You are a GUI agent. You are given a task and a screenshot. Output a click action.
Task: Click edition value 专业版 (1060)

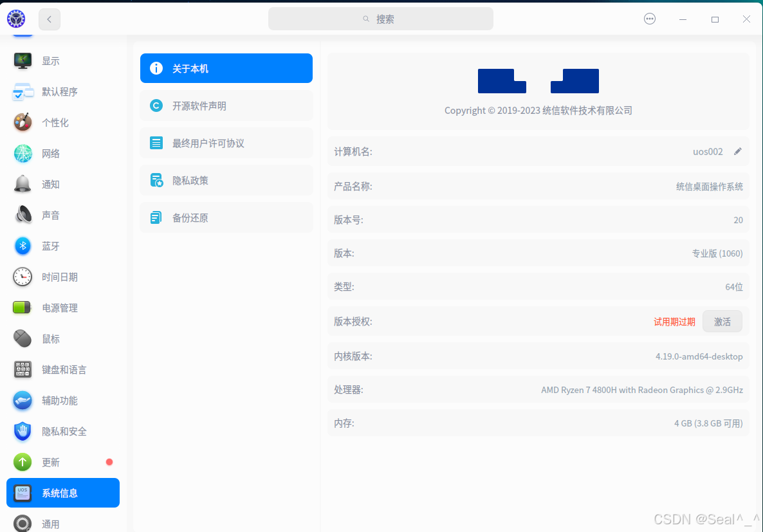717,253
